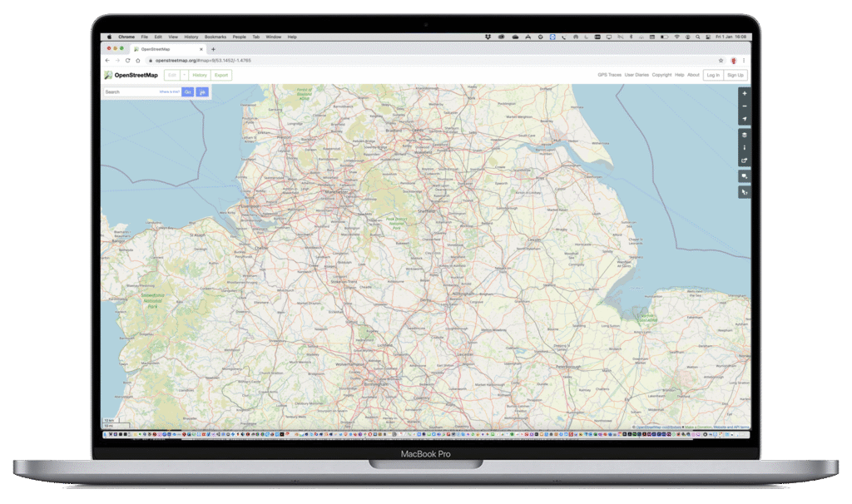
Task: Expand the Edit dropdown arrow
Action: coord(184,75)
